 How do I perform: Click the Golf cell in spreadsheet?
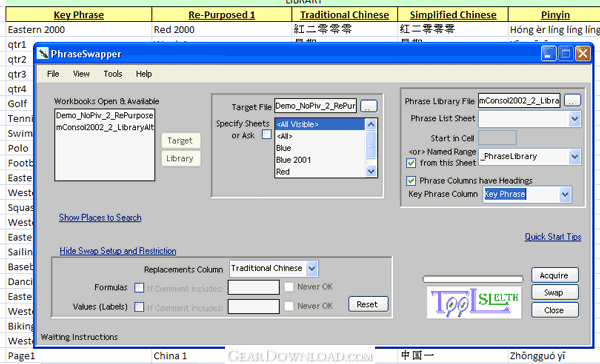pos(19,104)
